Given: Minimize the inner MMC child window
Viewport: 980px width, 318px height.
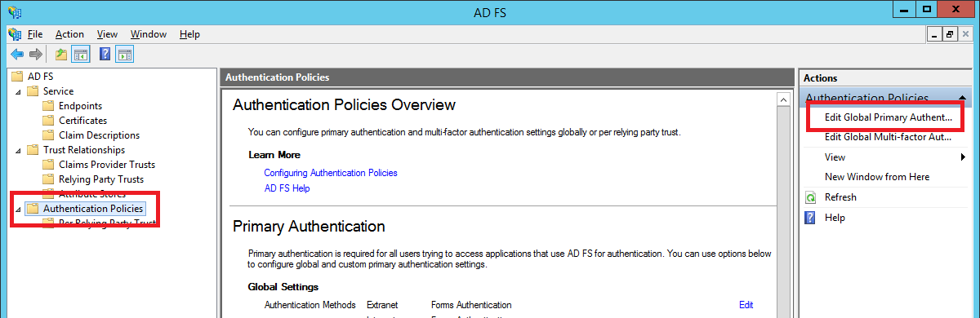Looking at the screenshot, I should point(934,34).
